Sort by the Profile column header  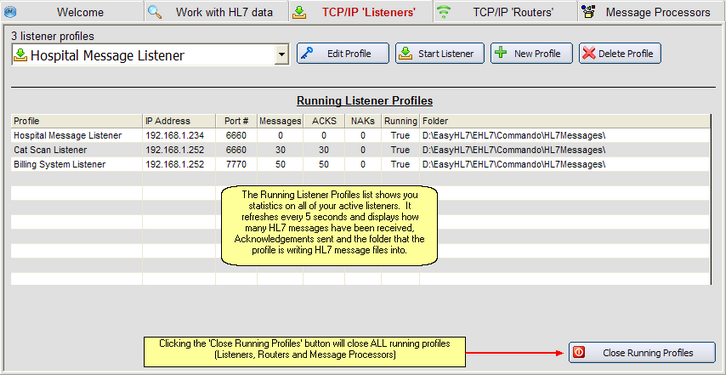click(76, 121)
